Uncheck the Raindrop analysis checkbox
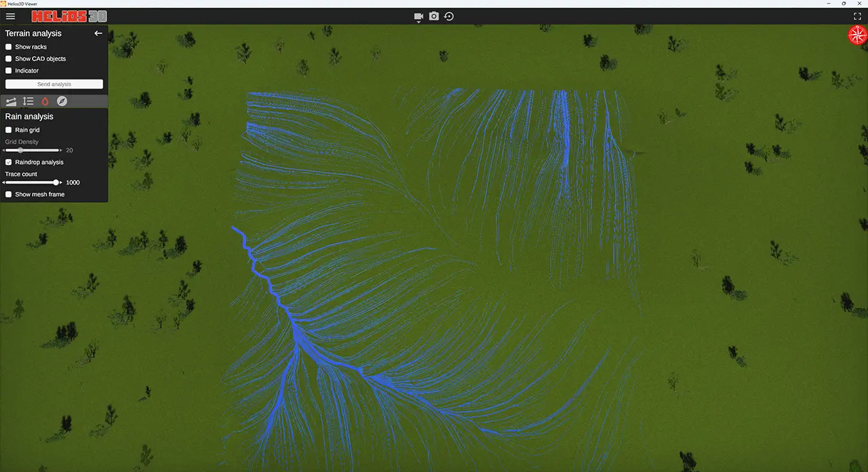Viewport: 868px width, 472px height. point(9,162)
